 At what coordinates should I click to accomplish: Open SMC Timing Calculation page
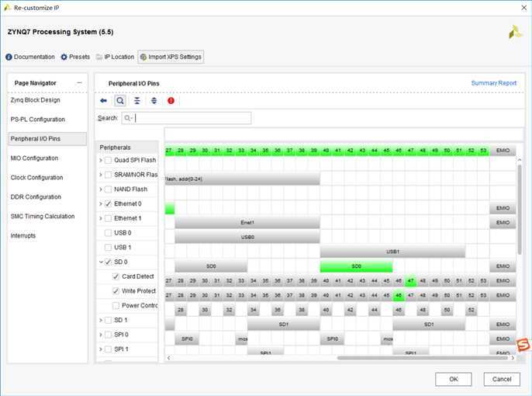[x=43, y=217]
